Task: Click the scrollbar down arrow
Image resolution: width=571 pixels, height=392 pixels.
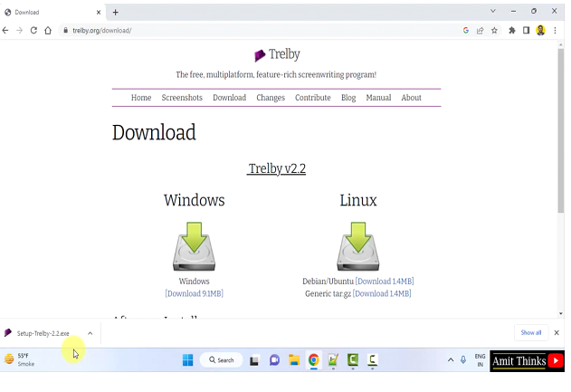Action: [561, 313]
